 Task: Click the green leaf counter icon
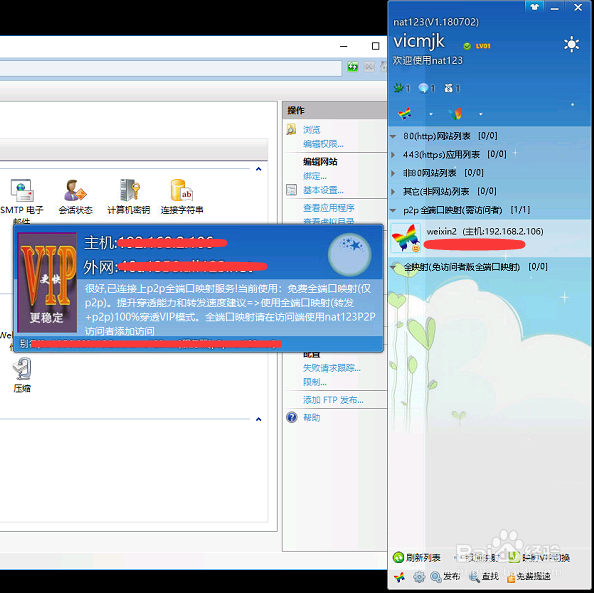click(399, 88)
